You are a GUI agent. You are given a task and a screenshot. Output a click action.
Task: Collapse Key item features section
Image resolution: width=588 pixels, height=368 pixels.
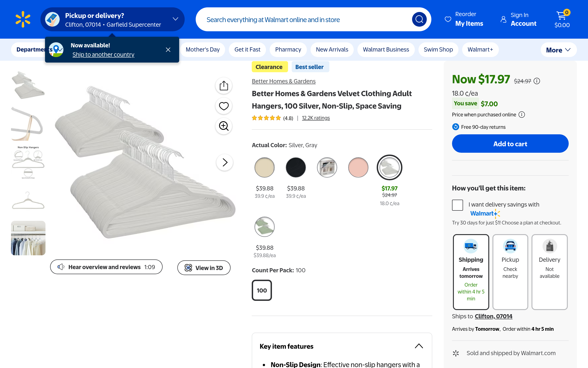pyautogui.click(x=419, y=346)
